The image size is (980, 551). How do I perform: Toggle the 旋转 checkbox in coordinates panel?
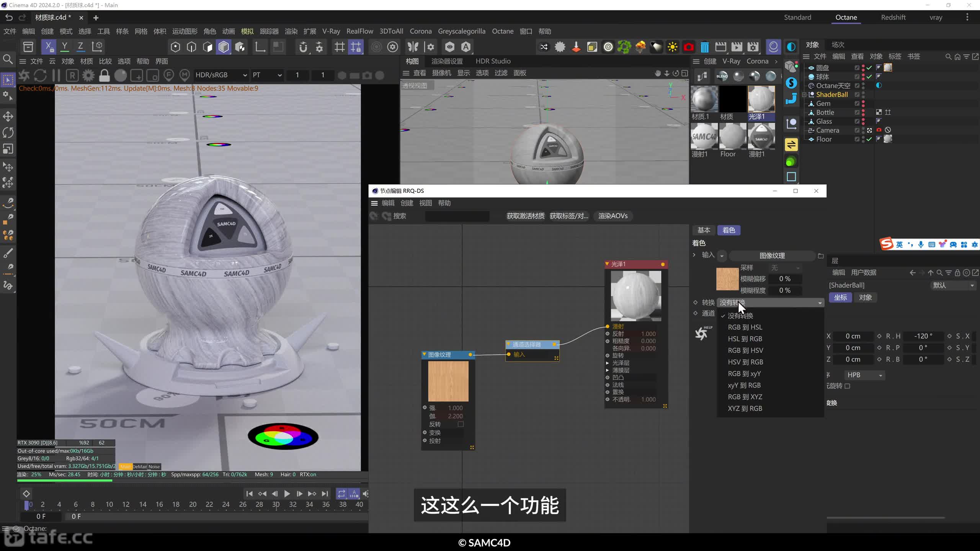(x=847, y=386)
